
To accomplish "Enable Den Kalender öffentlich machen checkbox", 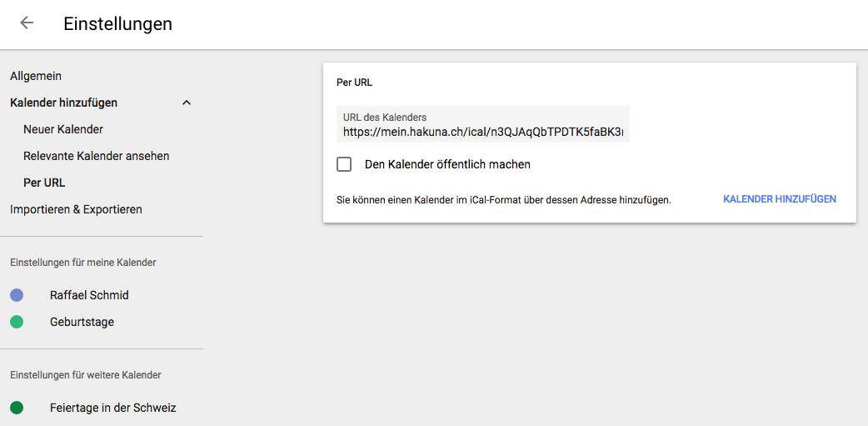I will (x=344, y=164).
